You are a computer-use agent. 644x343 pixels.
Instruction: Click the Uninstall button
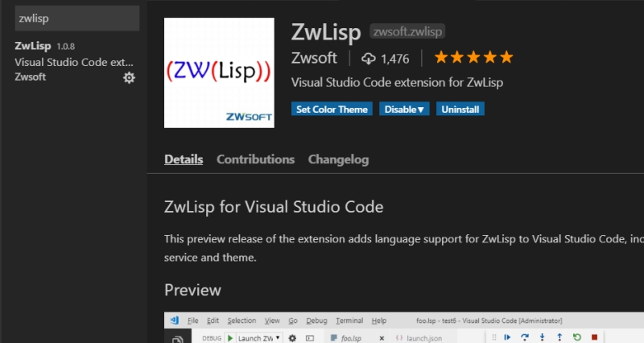click(460, 110)
